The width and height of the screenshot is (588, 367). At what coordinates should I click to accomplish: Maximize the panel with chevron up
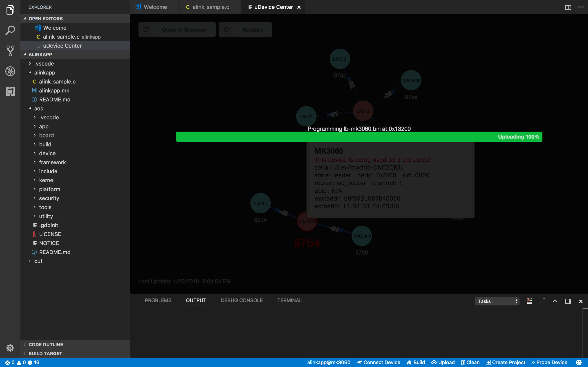[x=555, y=301]
